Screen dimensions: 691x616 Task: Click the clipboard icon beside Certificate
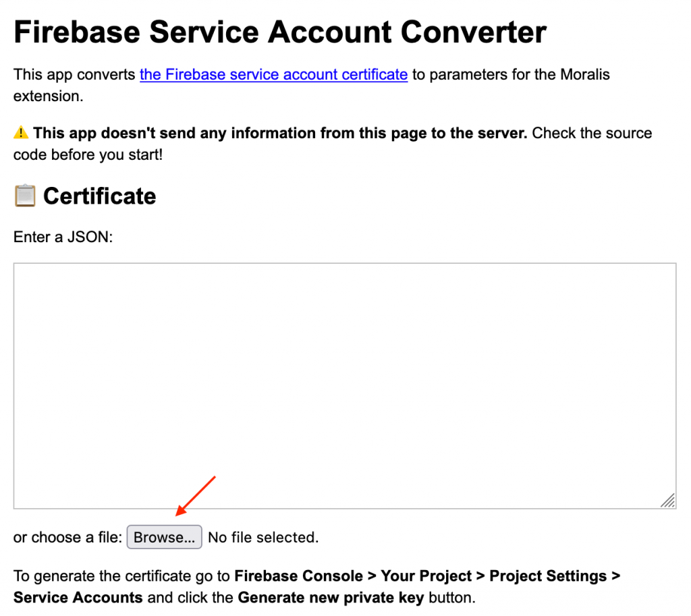[x=25, y=196]
